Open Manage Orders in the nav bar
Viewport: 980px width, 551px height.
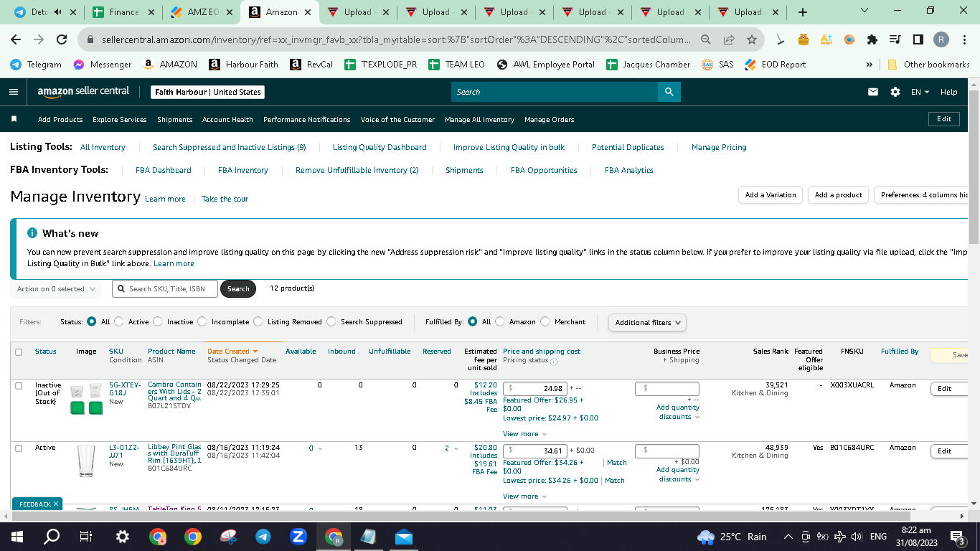pos(549,120)
